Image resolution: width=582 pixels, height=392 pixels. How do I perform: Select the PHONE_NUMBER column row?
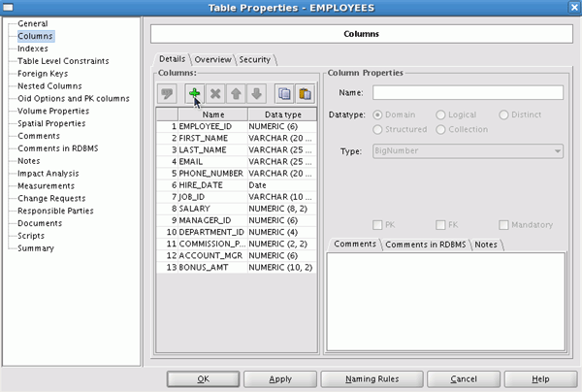237,174
